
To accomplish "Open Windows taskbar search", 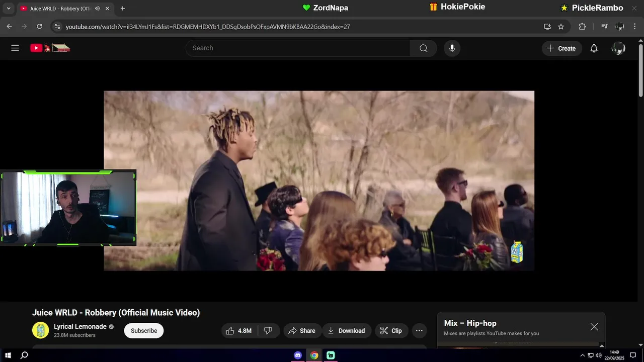I will click(x=24, y=355).
